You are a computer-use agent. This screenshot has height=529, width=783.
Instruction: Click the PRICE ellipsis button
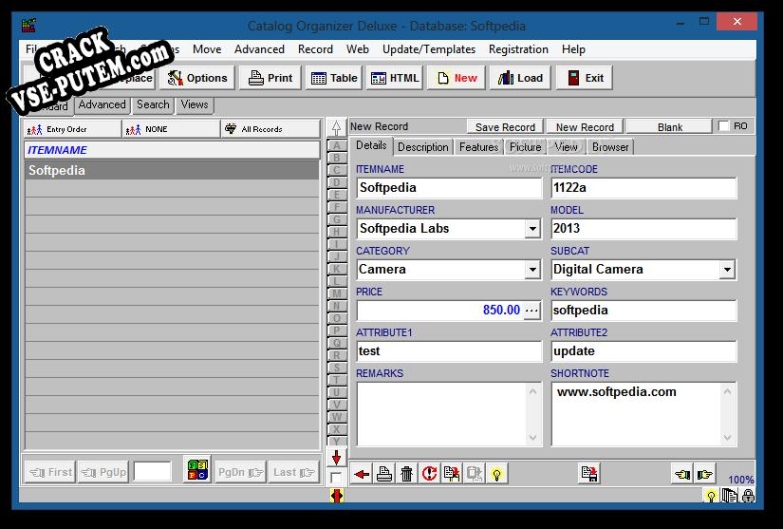coord(532,310)
